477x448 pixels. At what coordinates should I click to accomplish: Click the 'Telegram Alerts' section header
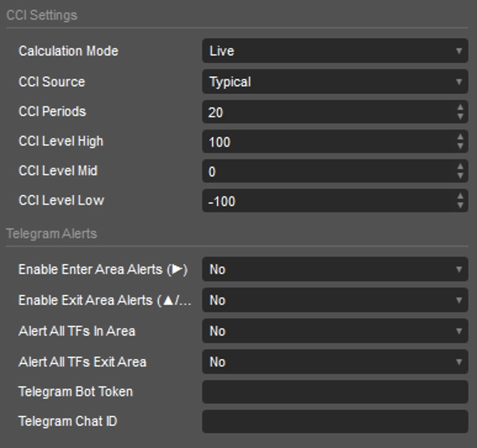(x=52, y=234)
